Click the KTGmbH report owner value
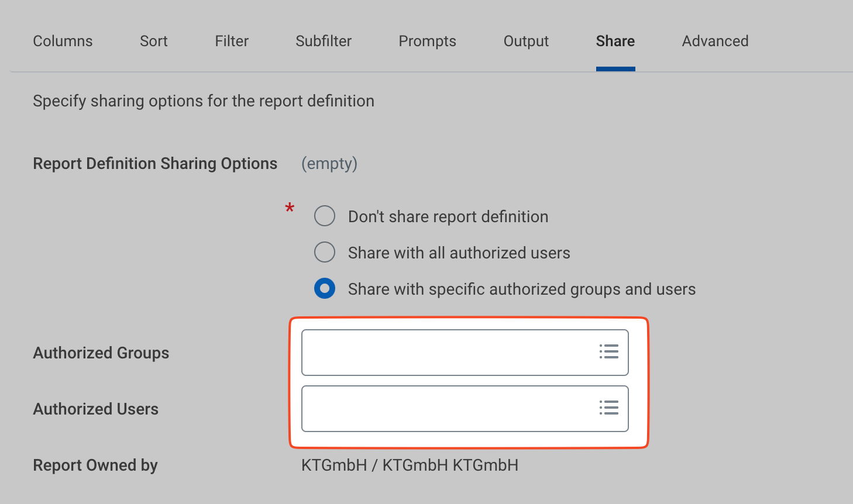 pos(410,465)
